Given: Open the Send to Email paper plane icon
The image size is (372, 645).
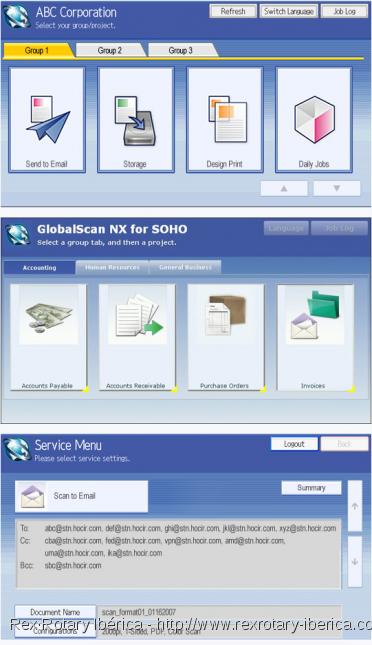Looking at the screenshot, I should tap(48, 119).
